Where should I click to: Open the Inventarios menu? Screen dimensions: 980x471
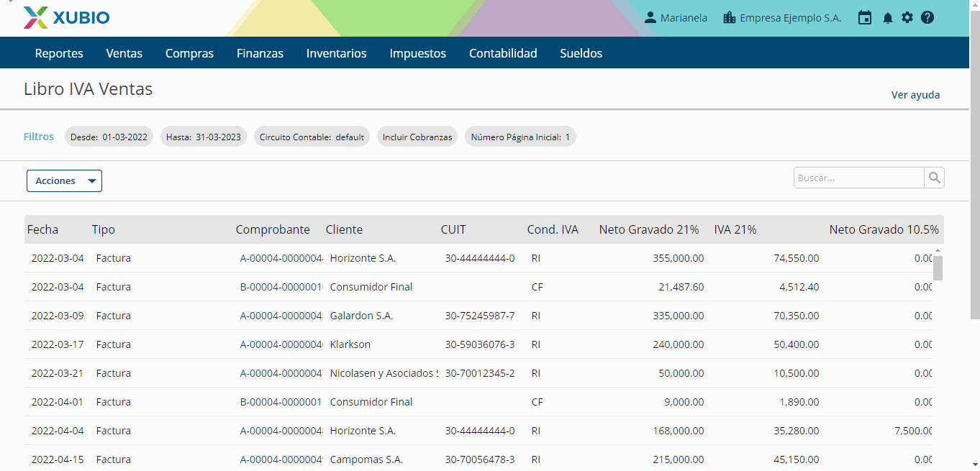pyautogui.click(x=336, y=53)
